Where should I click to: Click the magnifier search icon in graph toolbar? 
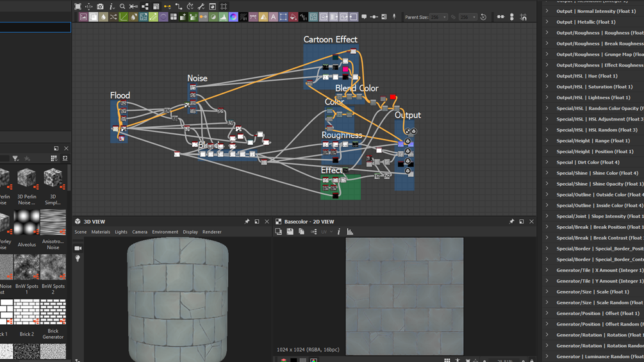click(x=122, y=6)
